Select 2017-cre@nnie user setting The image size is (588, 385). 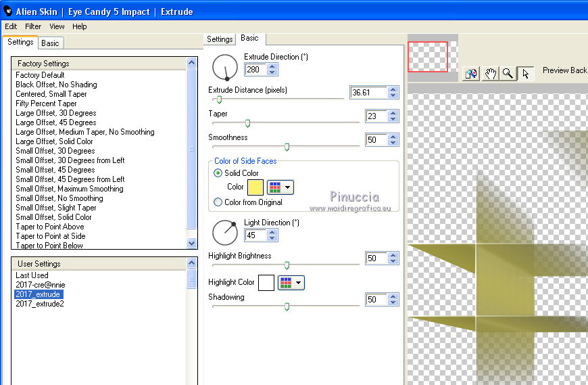pos(41,285)
